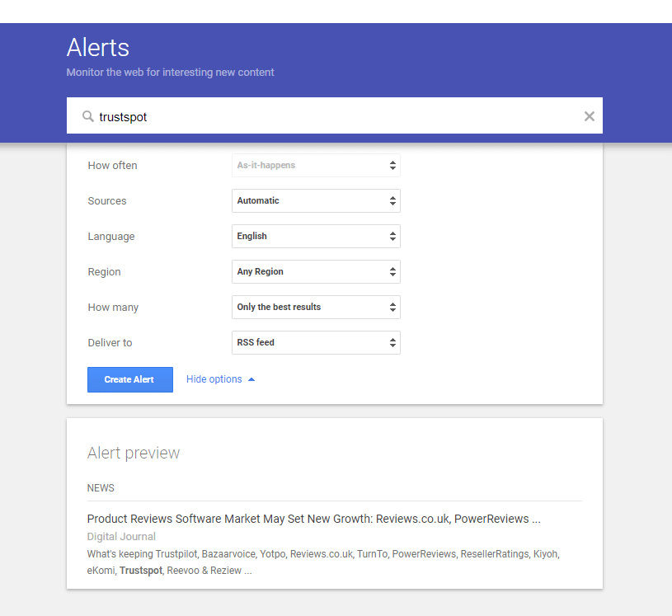Click the Alert preview heading
This screenshot has height=616, width=672.
tap(134, 453)
